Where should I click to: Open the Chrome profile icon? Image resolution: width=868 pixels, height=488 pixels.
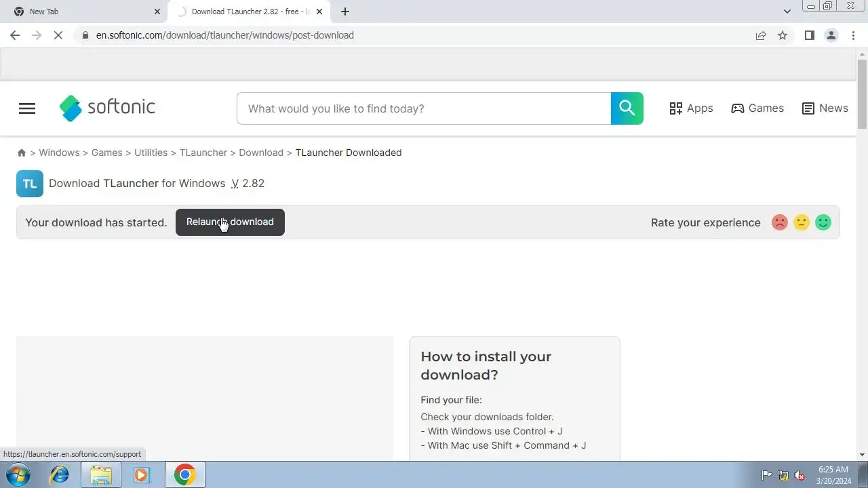tap(831, 35)
